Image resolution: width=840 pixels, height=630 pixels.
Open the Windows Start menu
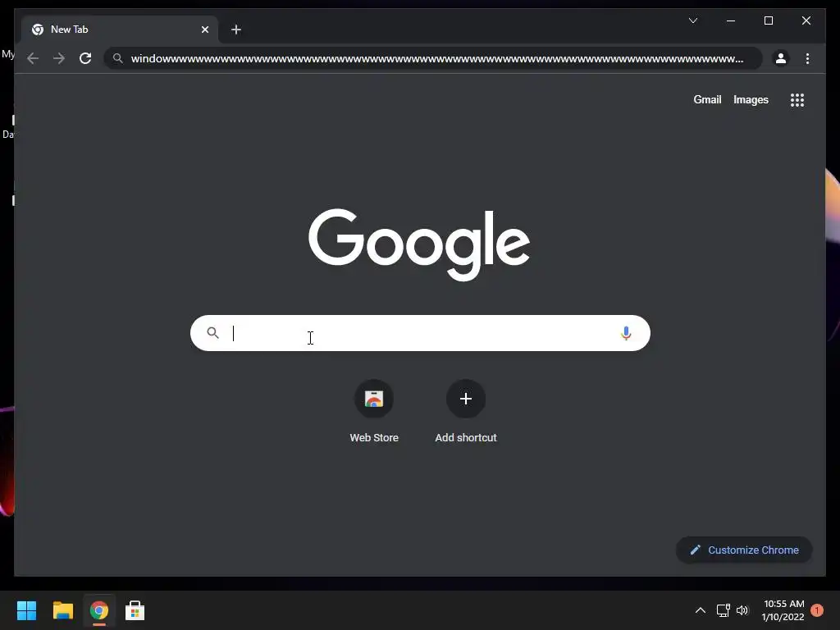26,610
